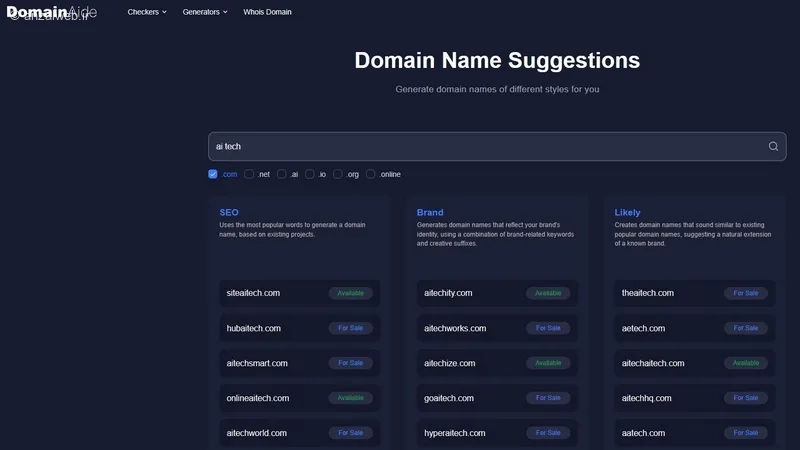The image size is (800, 450).
Task: Select the SEO category heading
Action: tap(229, 212)
